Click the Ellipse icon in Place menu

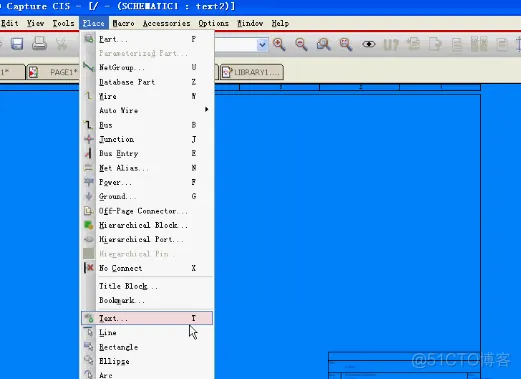(89, 361)
